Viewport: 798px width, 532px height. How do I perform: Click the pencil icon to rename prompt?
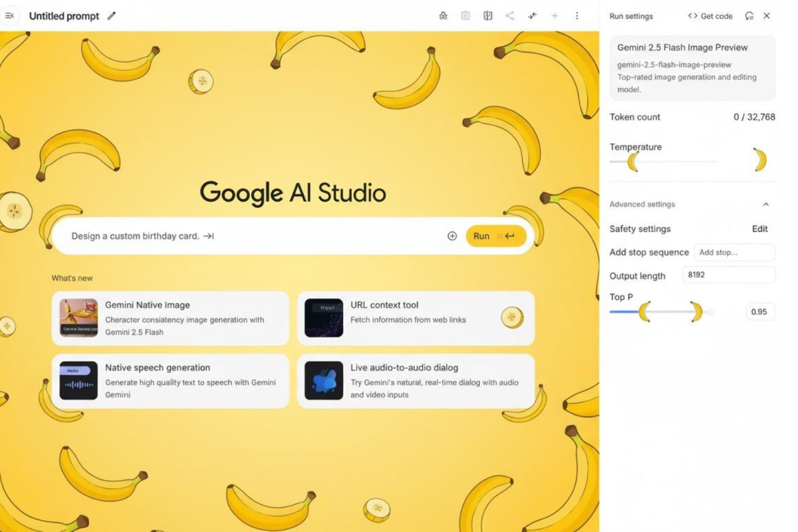pos(112,15)
